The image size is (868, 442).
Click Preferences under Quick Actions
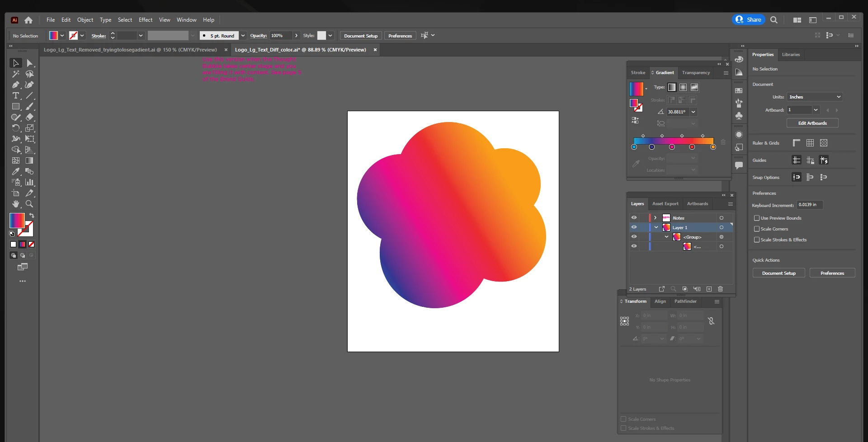[832, 273]
